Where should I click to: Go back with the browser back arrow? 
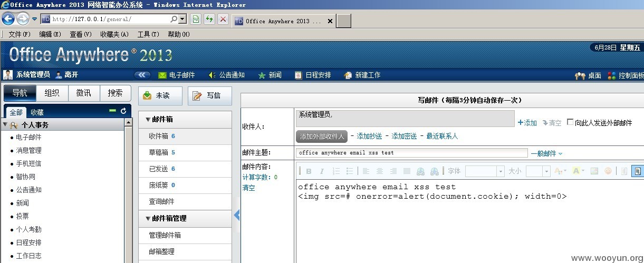8,19
